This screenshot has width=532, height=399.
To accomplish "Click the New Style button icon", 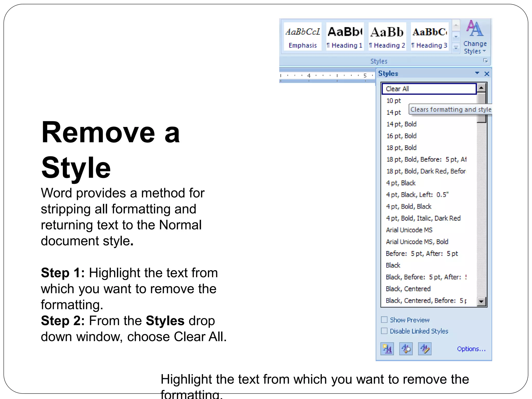I will tap(387, 349).
